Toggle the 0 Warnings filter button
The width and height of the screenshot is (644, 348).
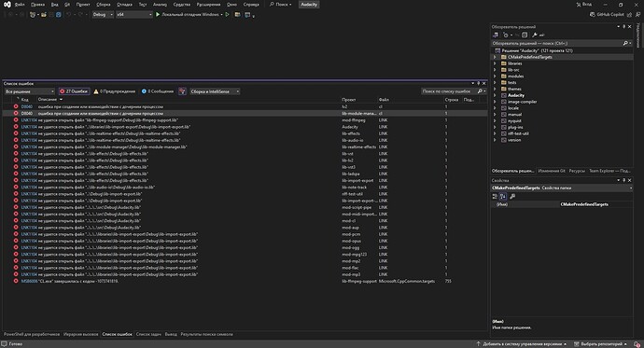coord(115,91)
